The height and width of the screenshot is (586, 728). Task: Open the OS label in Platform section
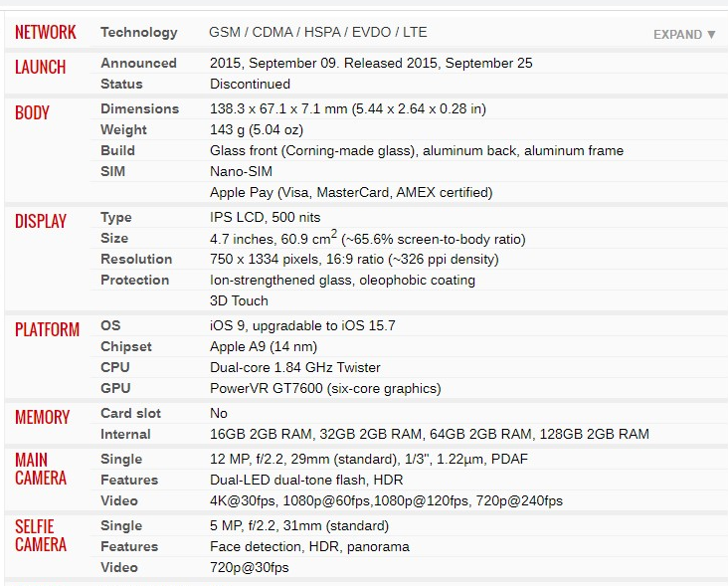point(110,325)
